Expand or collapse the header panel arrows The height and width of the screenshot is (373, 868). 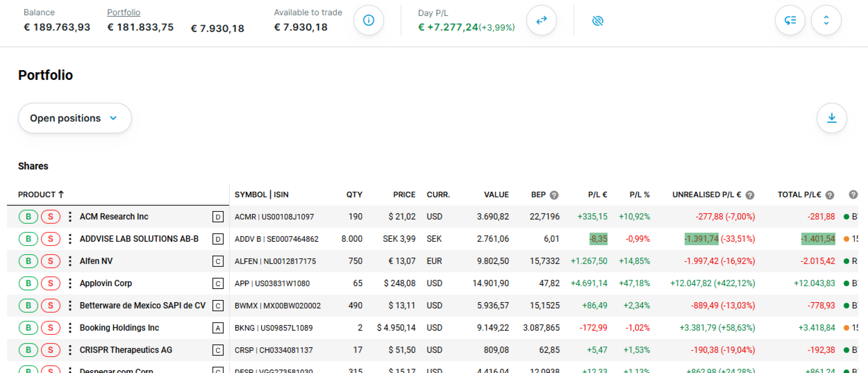tap(826, 20)
